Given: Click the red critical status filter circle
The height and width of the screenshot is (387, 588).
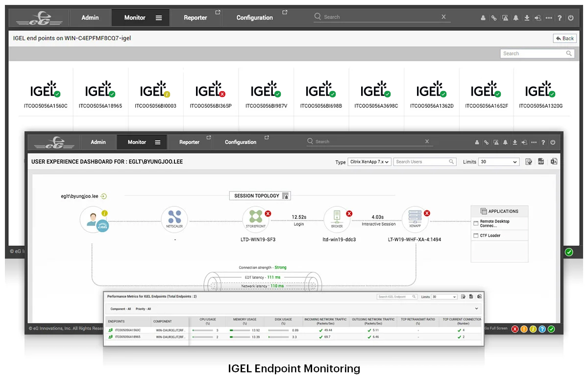Looking at the screenshot, I should pos(515,329).
